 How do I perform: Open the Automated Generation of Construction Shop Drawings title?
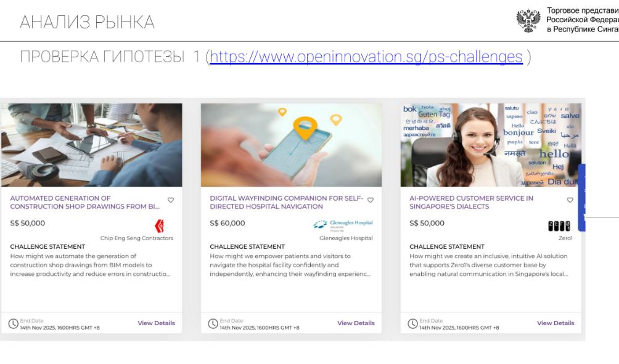[85, 202]
